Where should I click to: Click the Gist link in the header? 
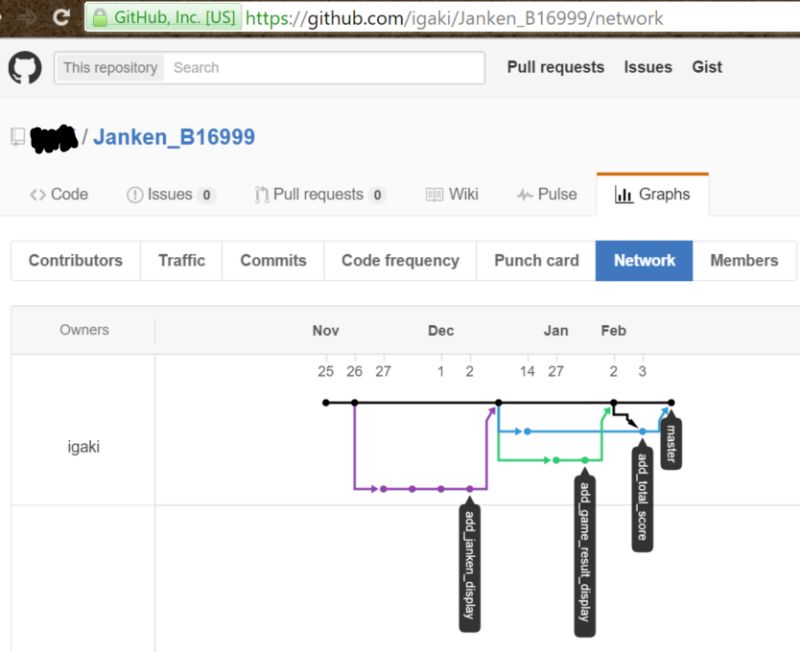click(707, 67)
